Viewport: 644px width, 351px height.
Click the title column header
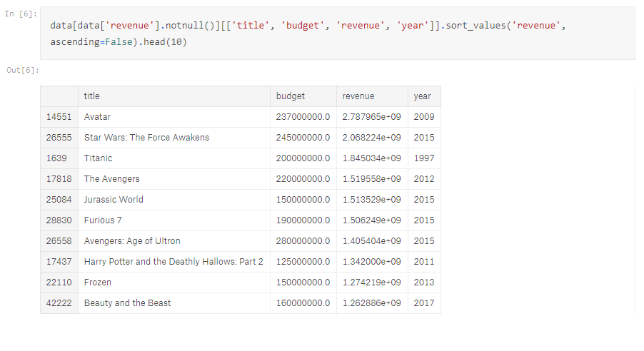[174, 96]
